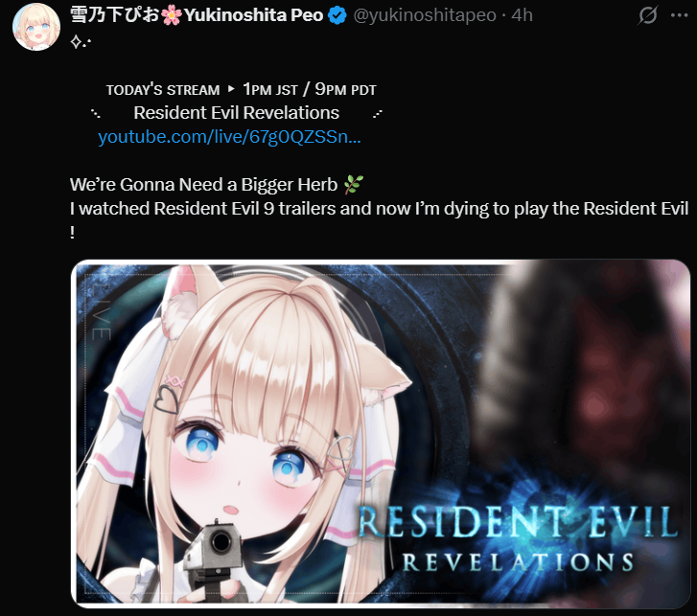Viewport: 697px width, 616px height.
Task: Open the Grok slashed-circle icon
Action: pyautogui.click(x=648, y=15)
